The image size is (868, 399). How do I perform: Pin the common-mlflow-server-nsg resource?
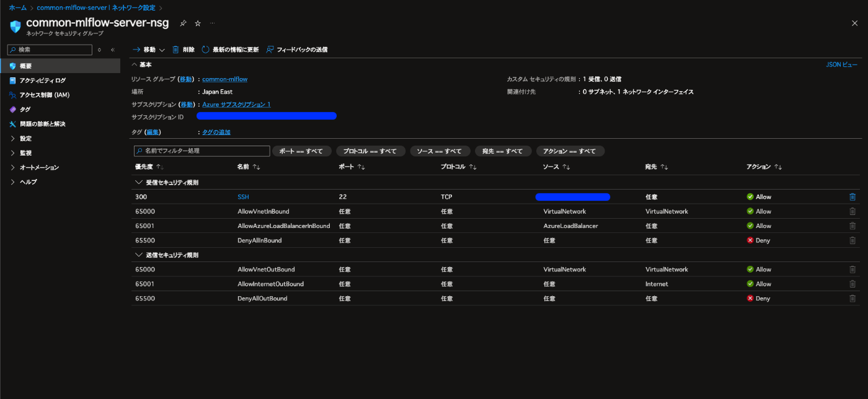pyautogui.click(x=183, y=23)
